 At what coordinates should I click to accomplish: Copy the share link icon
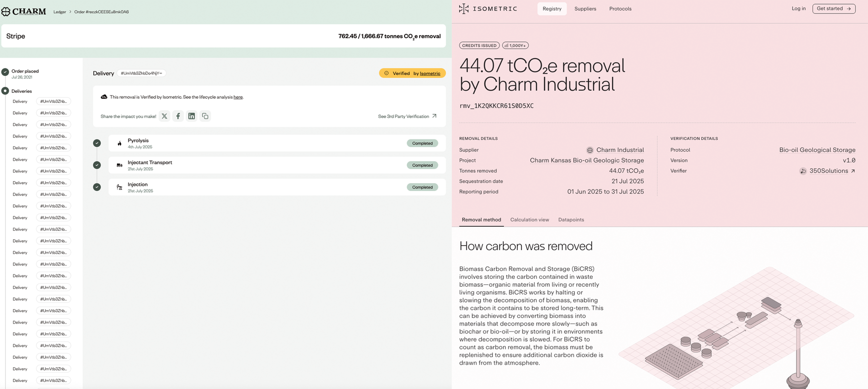[205, 116]
